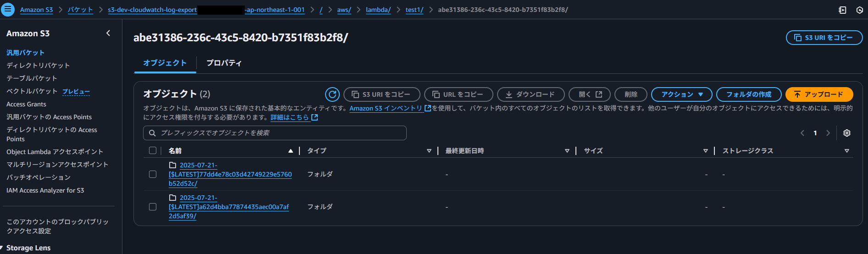This screenshot has height=254, width=868.
Task: Click page number 1 in pagination
Action: click(x=815, y=133)
